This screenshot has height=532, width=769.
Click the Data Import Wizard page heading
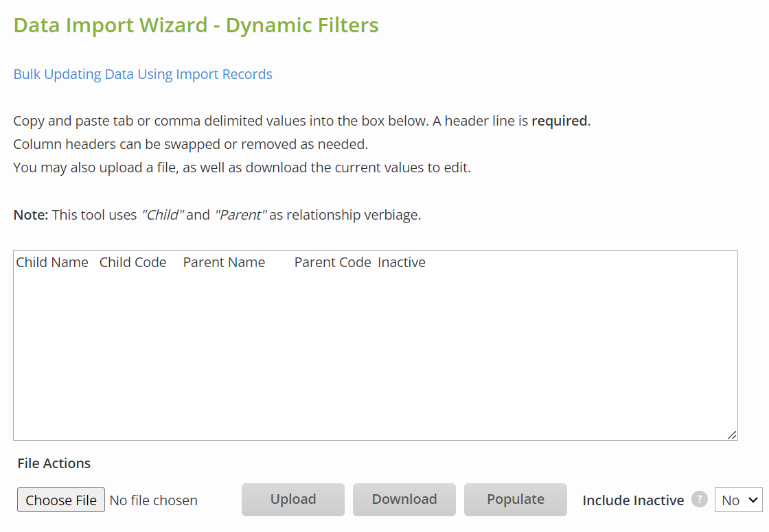click(196, 25)
